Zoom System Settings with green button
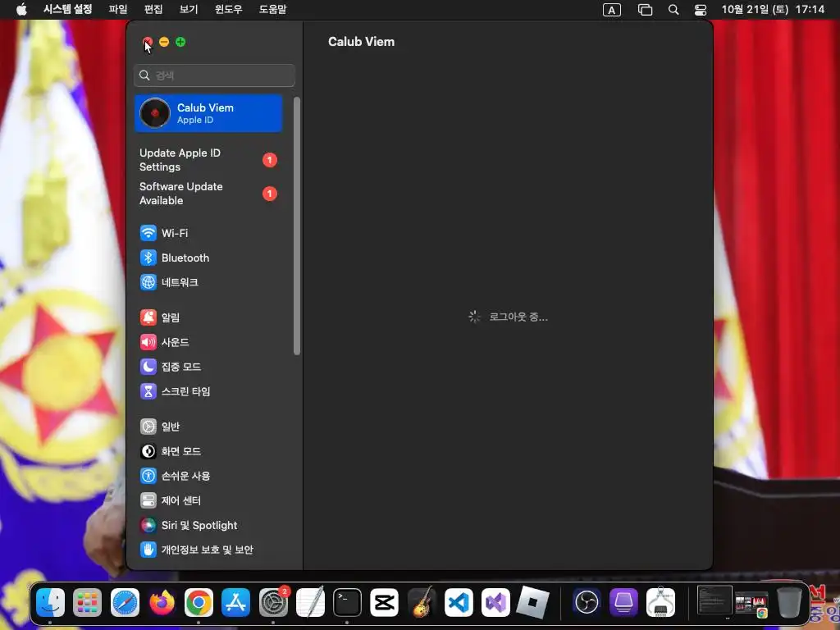Viewport: 840px width, 630px height. pos(180,42)
